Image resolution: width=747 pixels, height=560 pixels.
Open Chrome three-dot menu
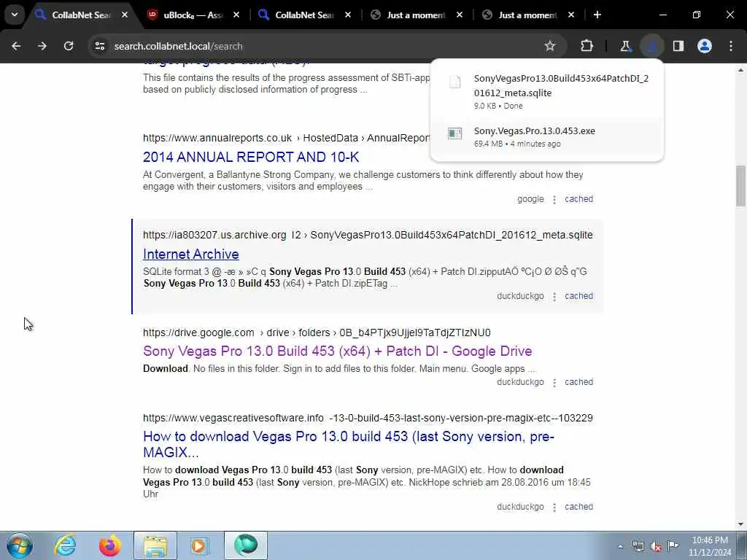[731, 46]
